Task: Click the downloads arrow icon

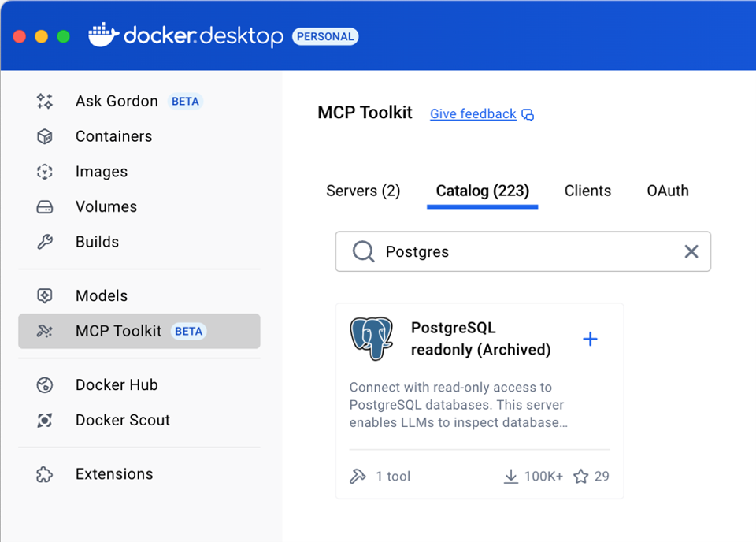Action: pos(511,477)
